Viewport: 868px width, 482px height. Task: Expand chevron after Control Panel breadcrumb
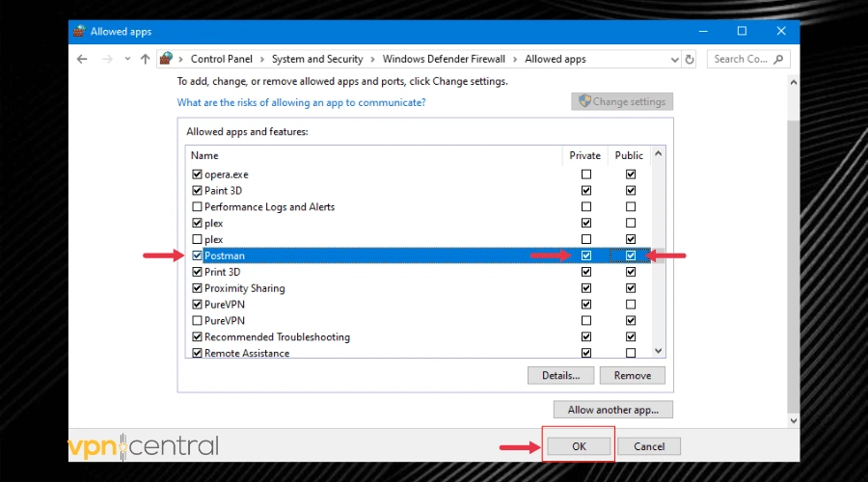(x=261, y=59)
